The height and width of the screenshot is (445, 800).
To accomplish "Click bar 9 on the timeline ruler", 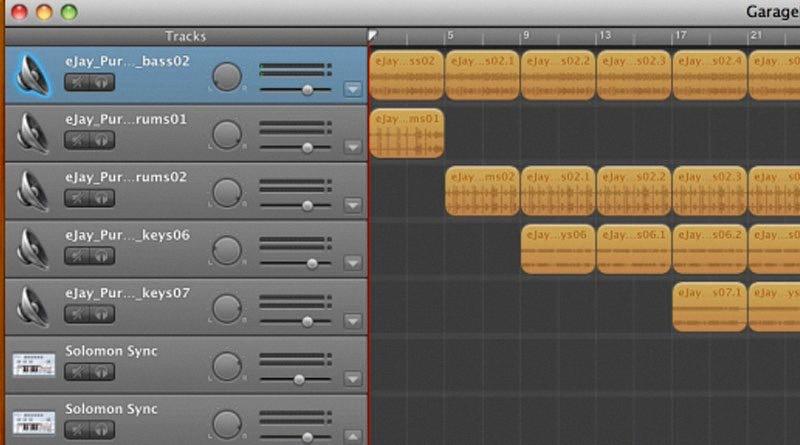I will tap(526, 35).
